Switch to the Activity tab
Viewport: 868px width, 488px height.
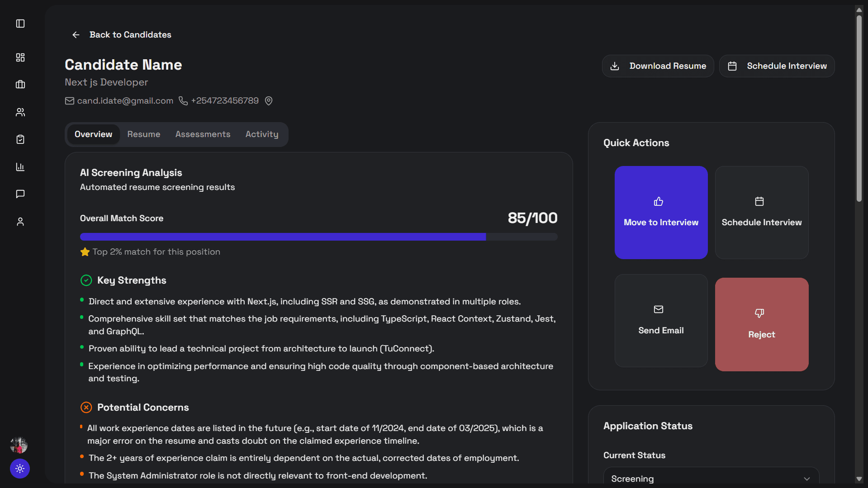[x=261, y=134]
